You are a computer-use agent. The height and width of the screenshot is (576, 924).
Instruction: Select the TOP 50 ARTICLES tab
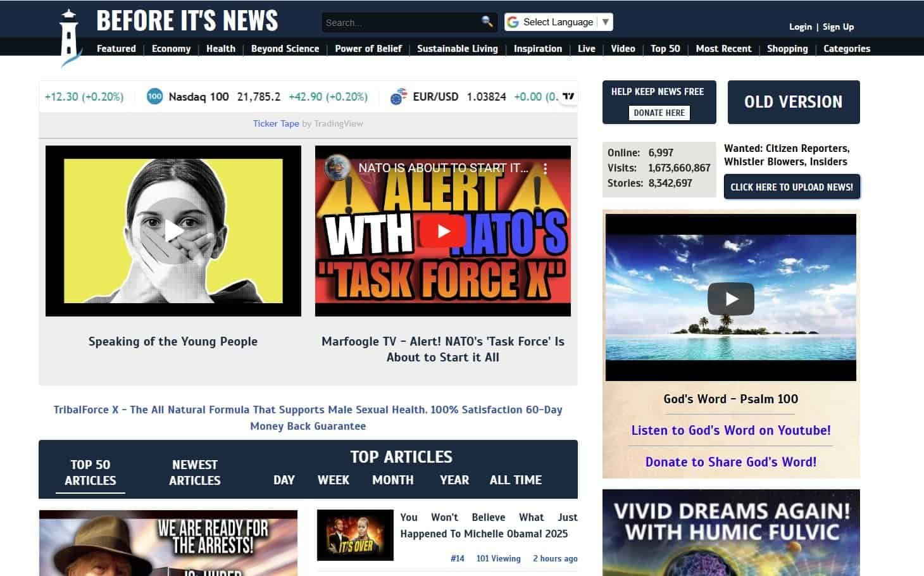pyautogui.click(x=91, y=472)
